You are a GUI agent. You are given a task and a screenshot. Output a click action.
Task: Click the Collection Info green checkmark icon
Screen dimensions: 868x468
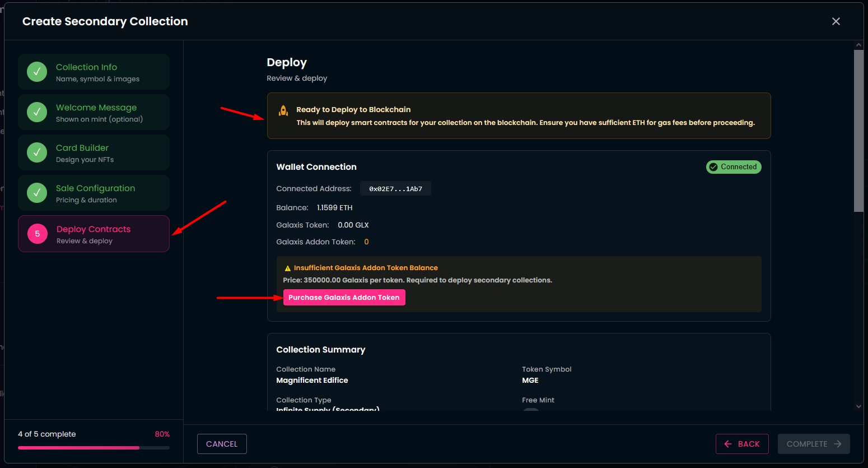pos(37,72)
